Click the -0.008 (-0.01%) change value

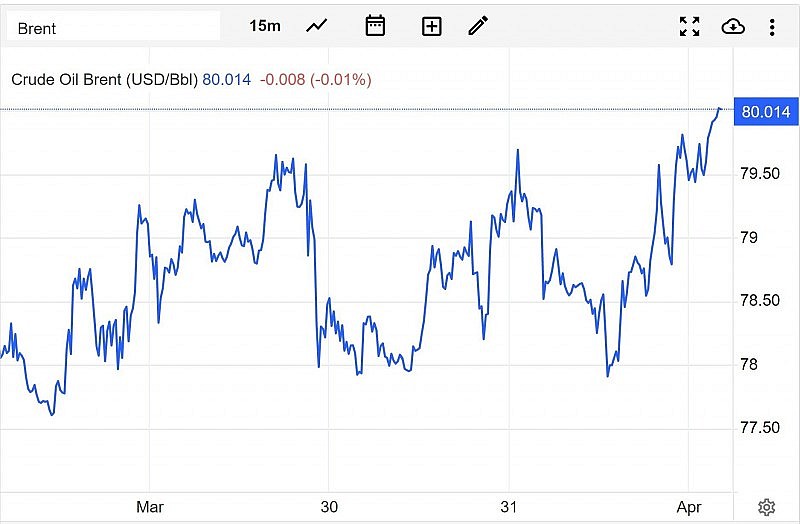315,79
